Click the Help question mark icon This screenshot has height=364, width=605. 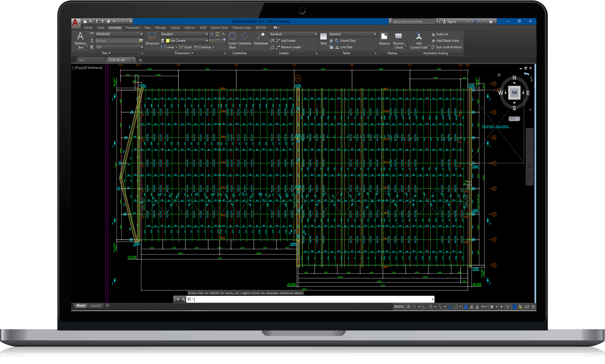pos(491,21)
